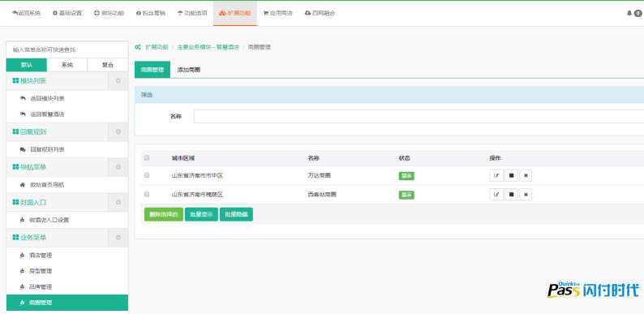The image size is (644, 314).
Task: Select the highlighted 商圈管理 sidebar item
Action: (67, 303)
